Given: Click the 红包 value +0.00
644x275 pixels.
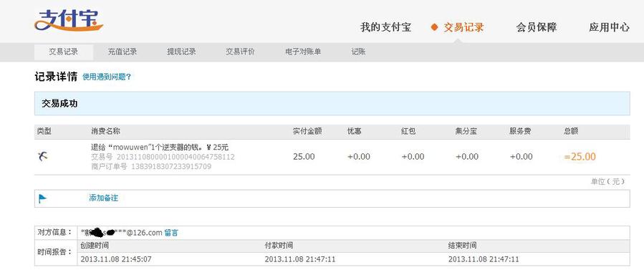Looking at the screenshot, I should coord(413,157).
